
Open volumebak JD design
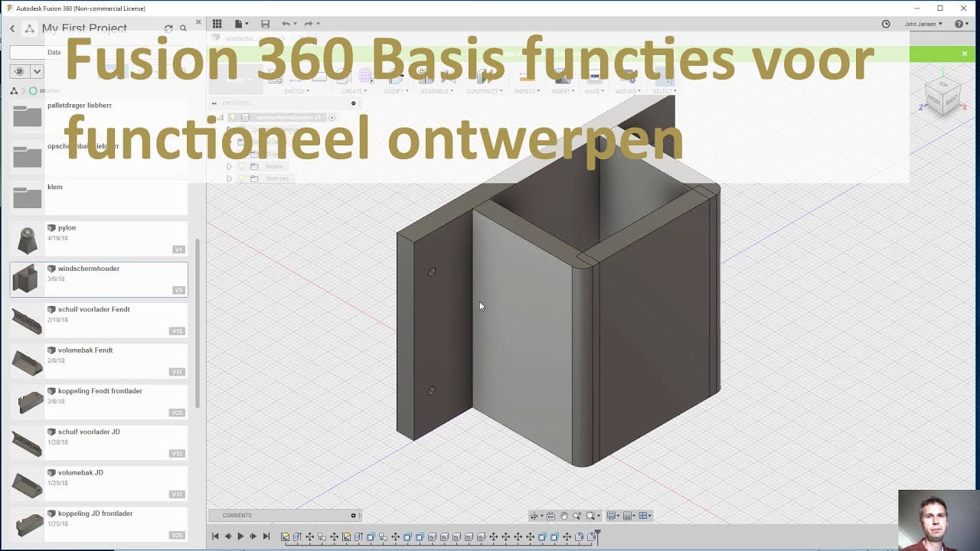tap(99, 484)
